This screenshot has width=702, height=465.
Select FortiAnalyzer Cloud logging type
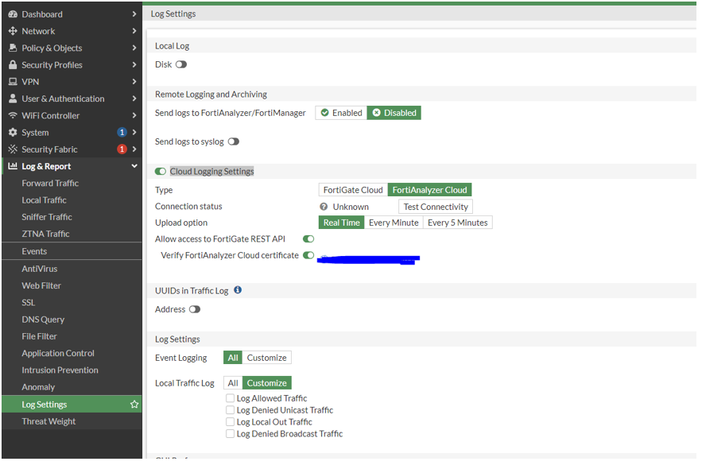coord(429,190)
